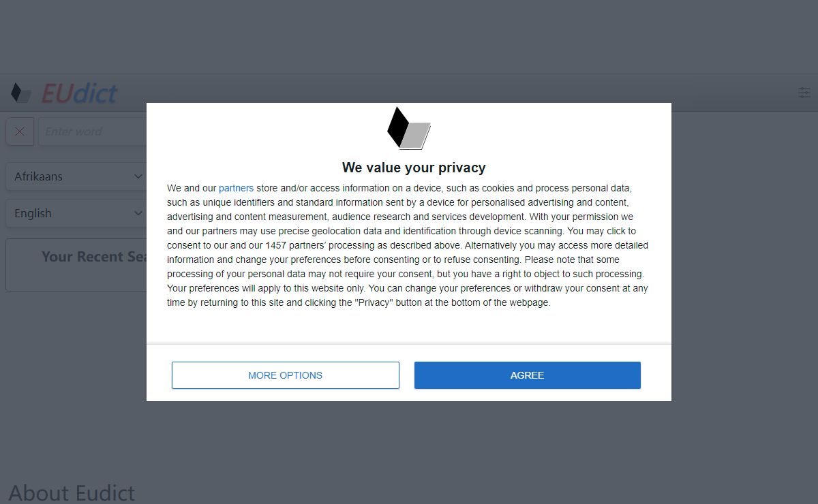Click the book logo inside privacy dialog

[409, 128]
